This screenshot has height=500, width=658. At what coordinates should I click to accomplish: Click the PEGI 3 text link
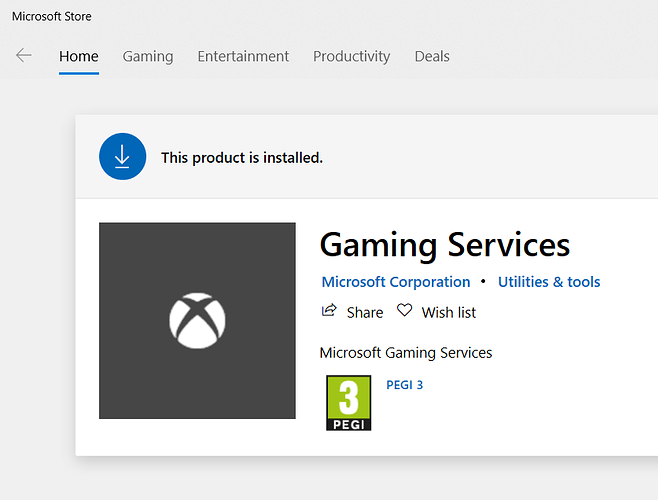(405, 385)
